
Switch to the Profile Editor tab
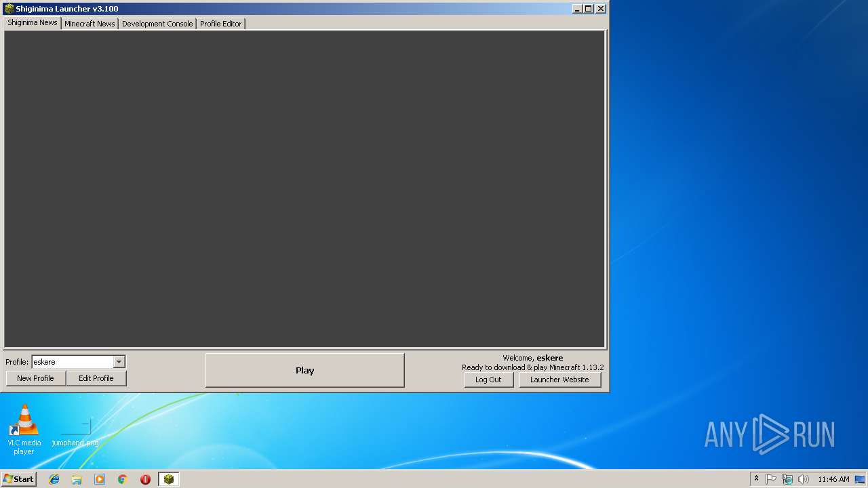click(220, 24)
